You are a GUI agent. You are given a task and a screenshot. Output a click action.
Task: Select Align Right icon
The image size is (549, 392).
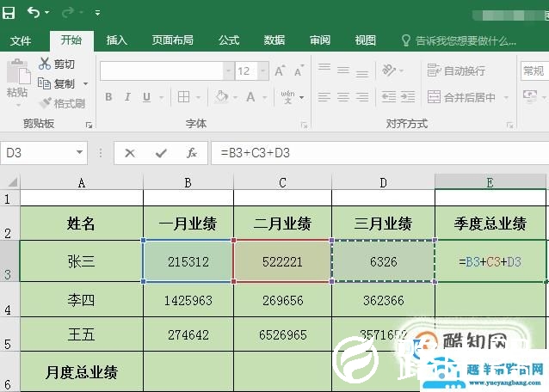point(362,97)
